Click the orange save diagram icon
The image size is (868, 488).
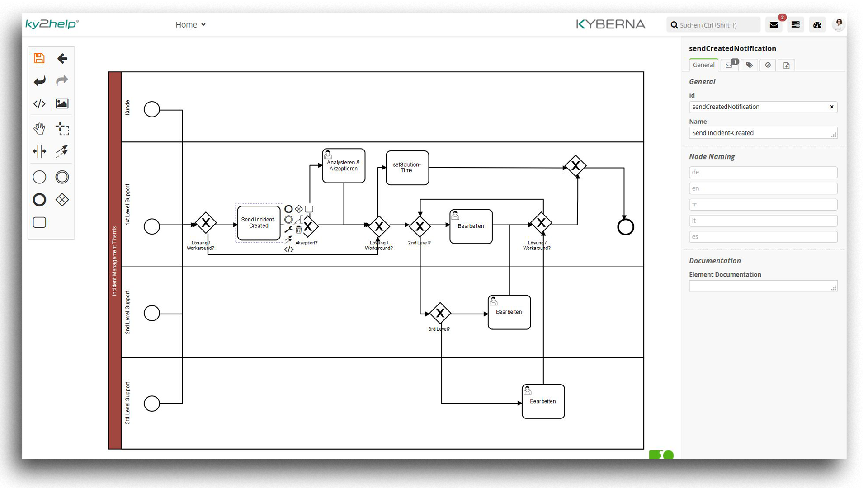click(39, 58)
